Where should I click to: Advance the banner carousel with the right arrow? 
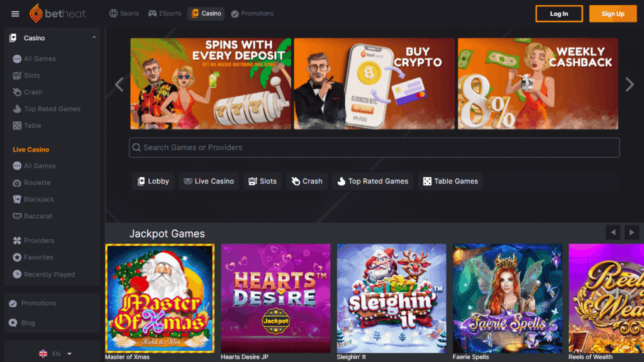pos(630,84)
